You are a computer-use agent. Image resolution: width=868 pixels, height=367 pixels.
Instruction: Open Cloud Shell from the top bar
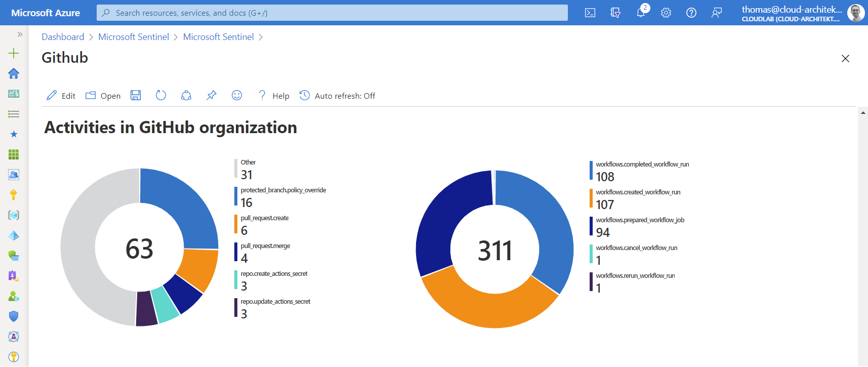[590, 13]
